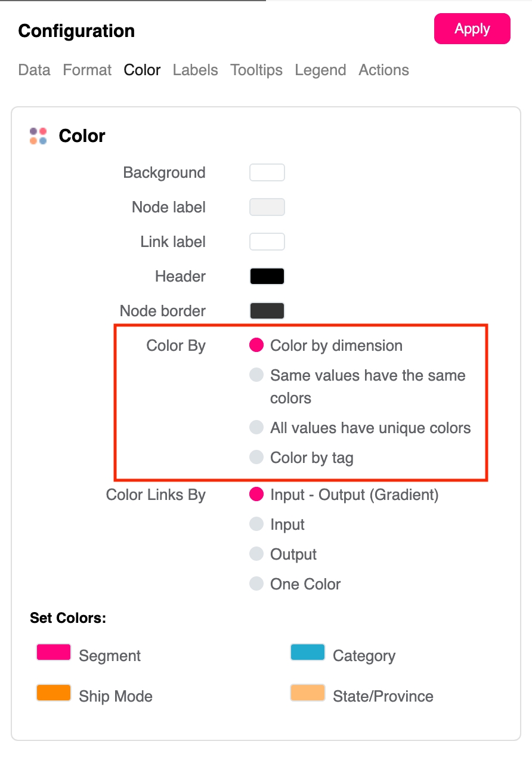Go to the Labels tab

coord(195,70)
